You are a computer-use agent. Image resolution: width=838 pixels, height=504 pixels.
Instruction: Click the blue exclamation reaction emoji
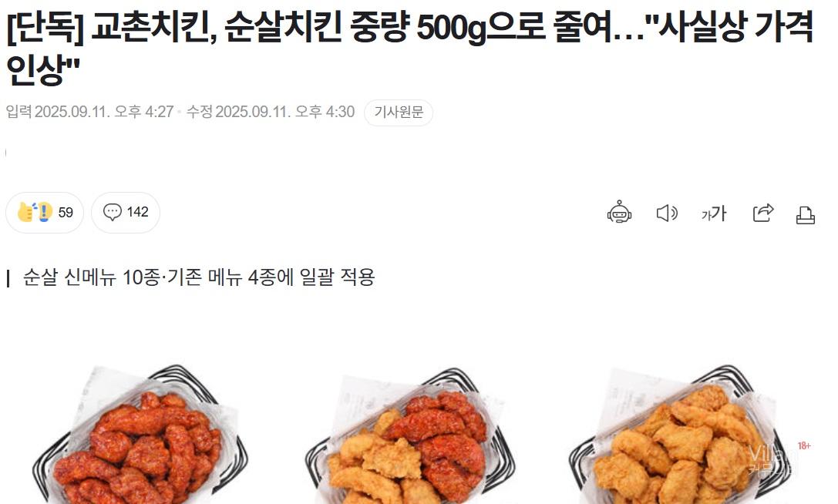(x=45, y=212)
